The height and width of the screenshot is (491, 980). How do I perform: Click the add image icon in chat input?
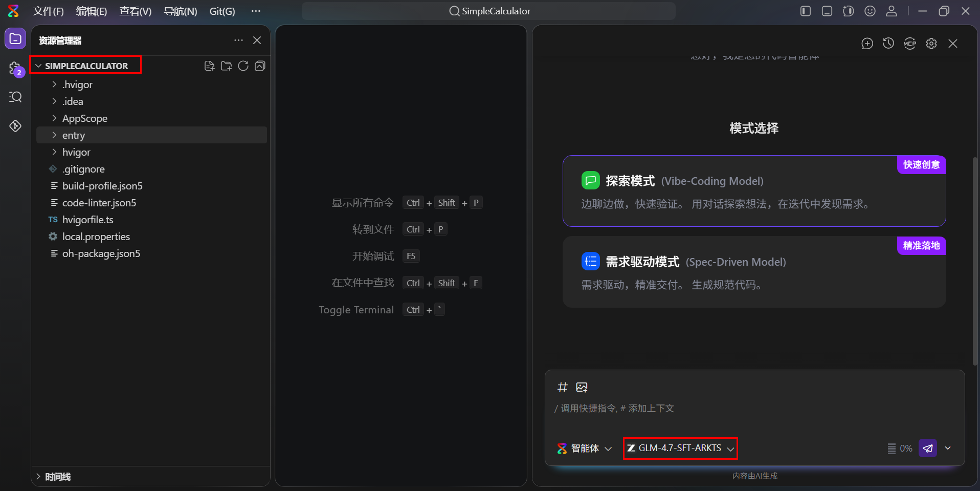tap(582, 387)
